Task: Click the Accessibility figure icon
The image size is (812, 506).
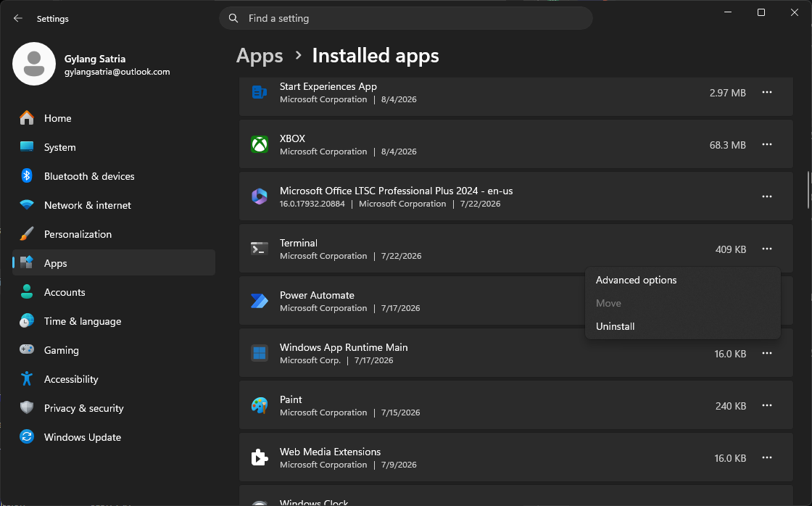Action: tap(27, 379)
